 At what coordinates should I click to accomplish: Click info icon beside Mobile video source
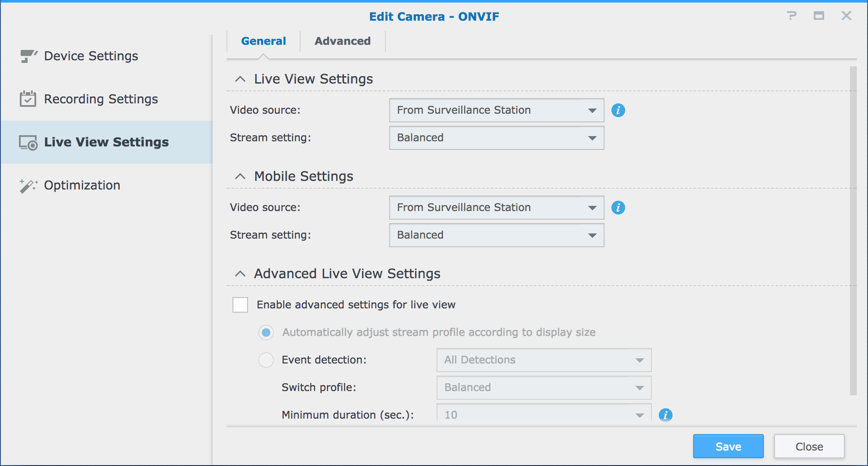coord(618,208)
